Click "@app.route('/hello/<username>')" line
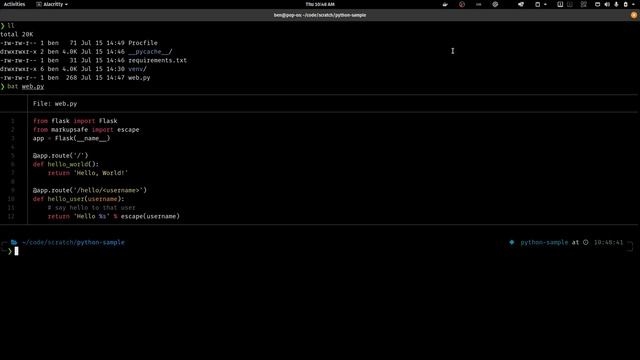Viewport: 640px width, 360px height. coord(90,190)
